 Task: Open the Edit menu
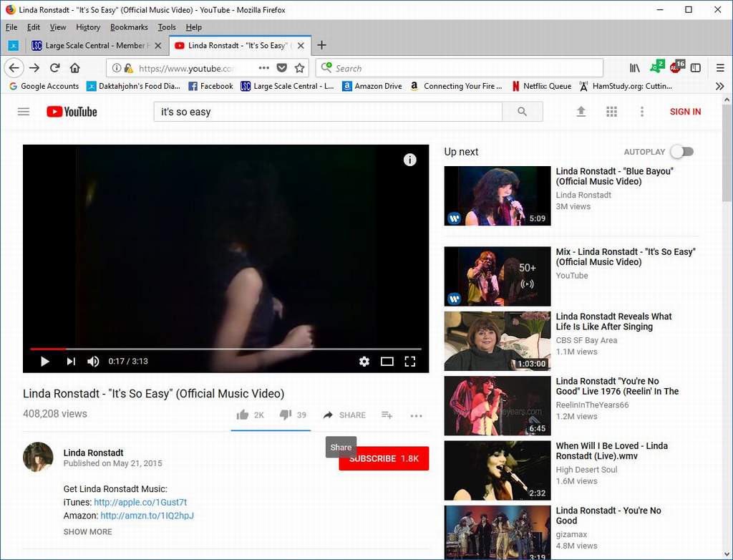coord(33,27)
